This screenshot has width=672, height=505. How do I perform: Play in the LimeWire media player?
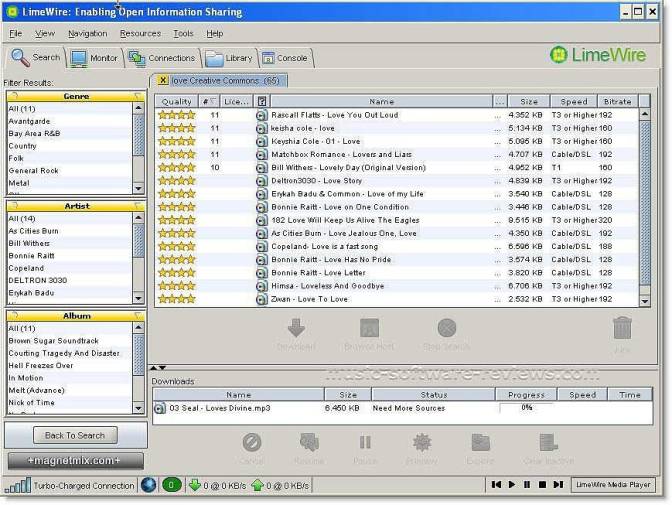coord(512,484)
